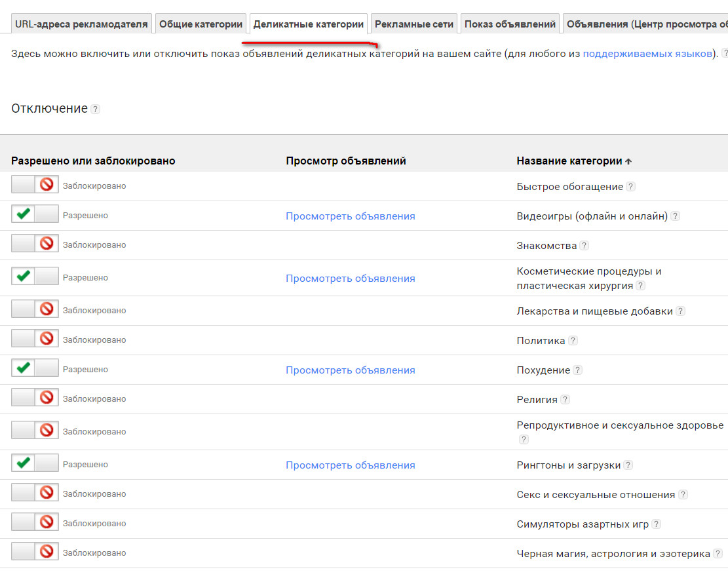The height and width of the screenshot is (580, 728).
Task: Click help icon next to Политика
Action: pos(573,341)
